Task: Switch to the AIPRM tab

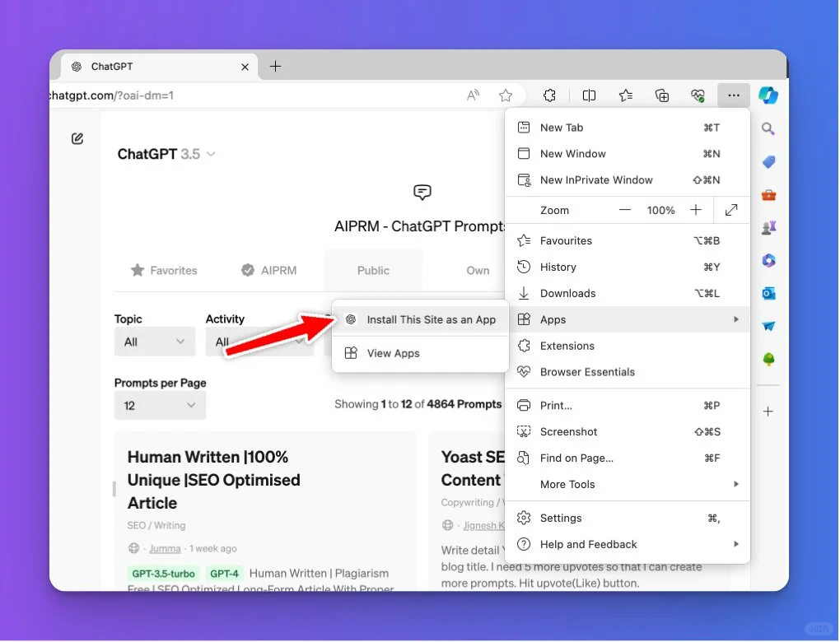Action: pyautogui.click(x=269, y=271)
